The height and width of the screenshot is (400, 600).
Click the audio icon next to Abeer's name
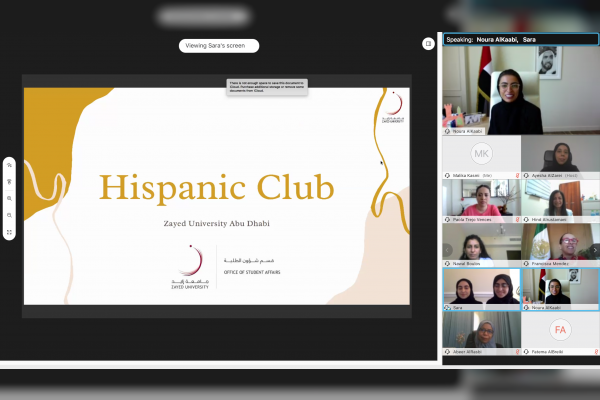pyautogui.click(x=447, y=352)
